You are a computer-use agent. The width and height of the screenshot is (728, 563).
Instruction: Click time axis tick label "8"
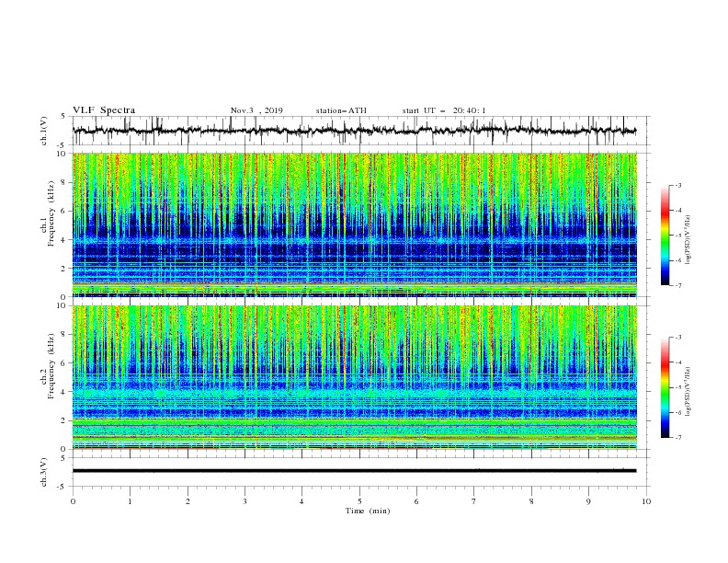[x=531, y=501]
